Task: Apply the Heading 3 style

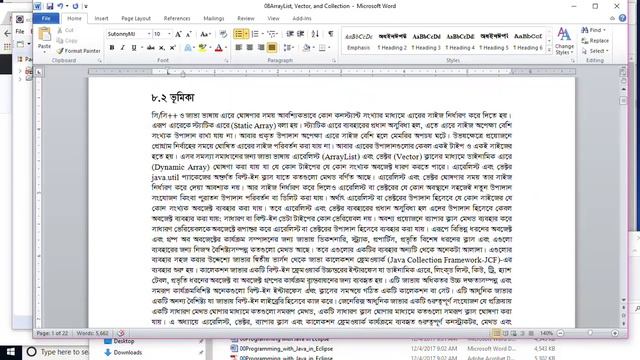Action: tap(426, 41)
